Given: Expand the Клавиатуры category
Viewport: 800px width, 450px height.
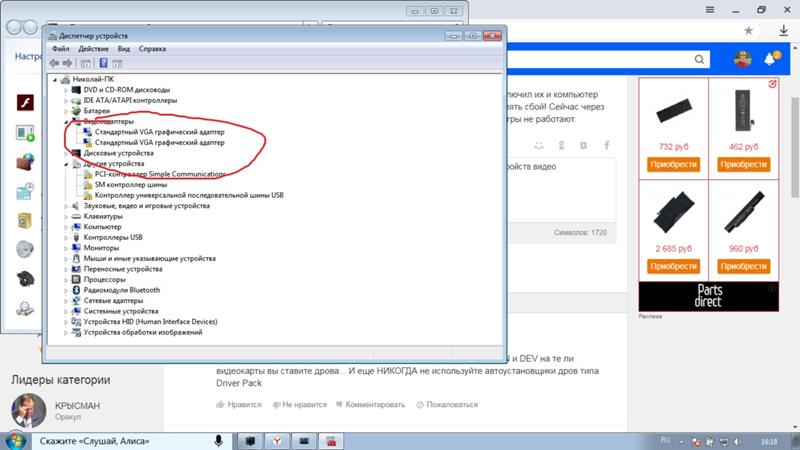Looking at the screenshot, I should click(66, 216).
